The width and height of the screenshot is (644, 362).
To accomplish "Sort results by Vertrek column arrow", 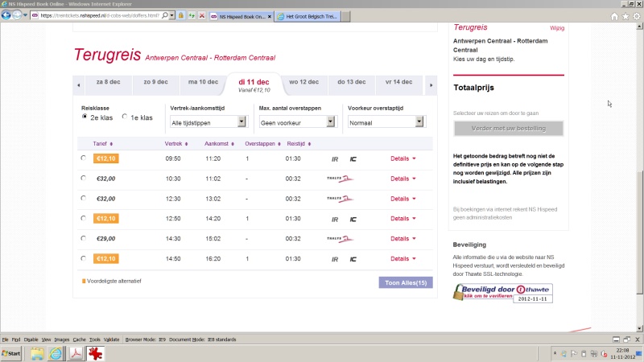I will tap(187, 143).
